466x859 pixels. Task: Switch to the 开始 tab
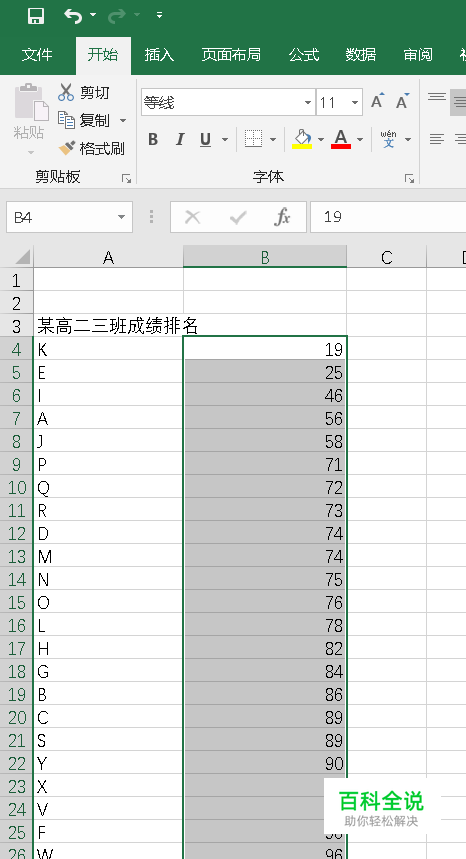pyautogui.click(x=103, y=55)
